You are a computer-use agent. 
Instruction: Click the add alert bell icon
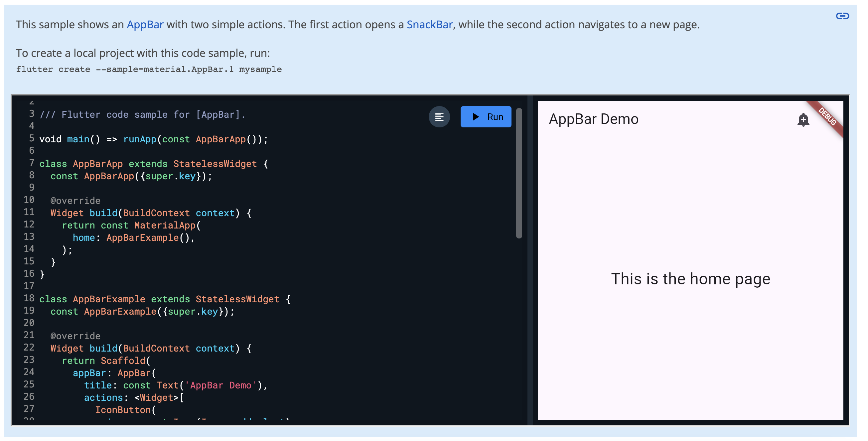point(803,120)
